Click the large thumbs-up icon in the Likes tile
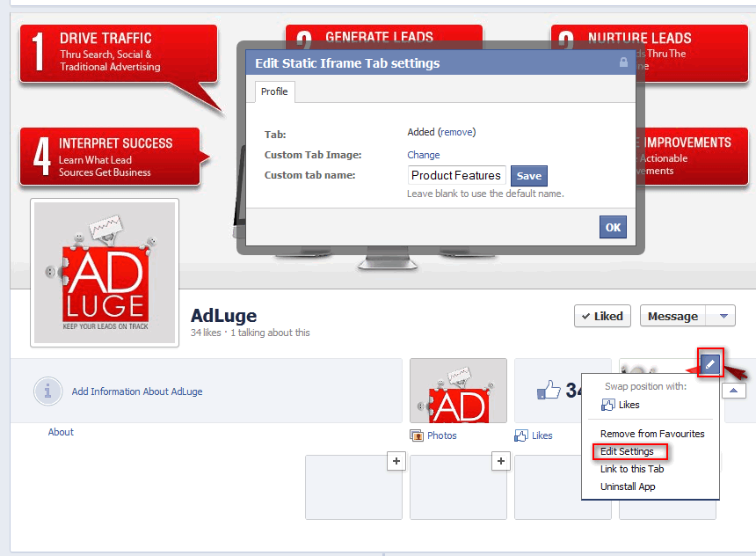 coord(549,390)
